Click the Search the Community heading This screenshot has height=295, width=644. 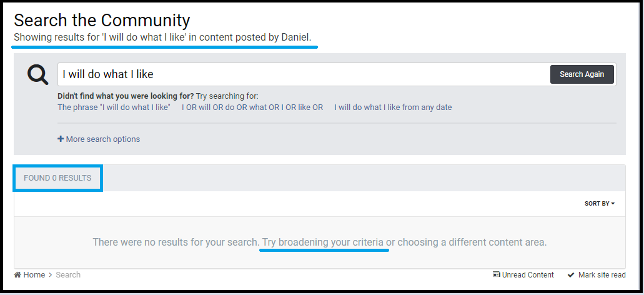102,20
